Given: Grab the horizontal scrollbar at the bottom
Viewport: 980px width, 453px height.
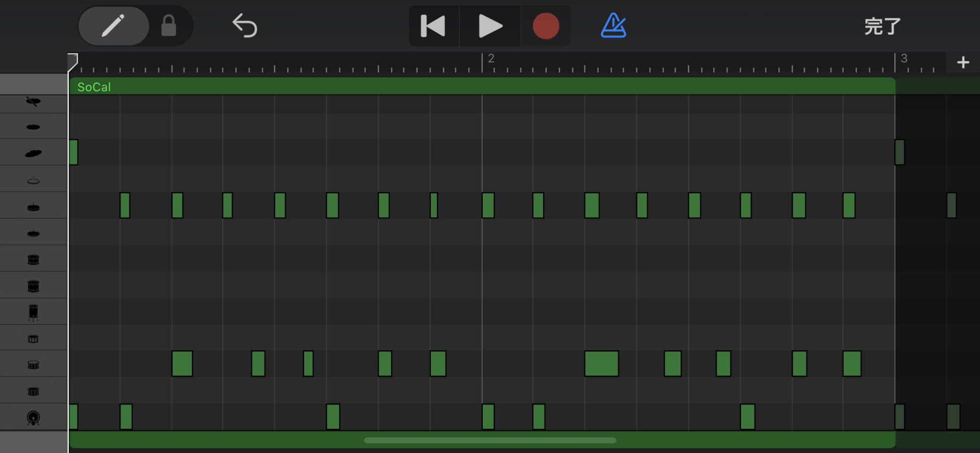Looking at the screenshot, I should point(490,440).
